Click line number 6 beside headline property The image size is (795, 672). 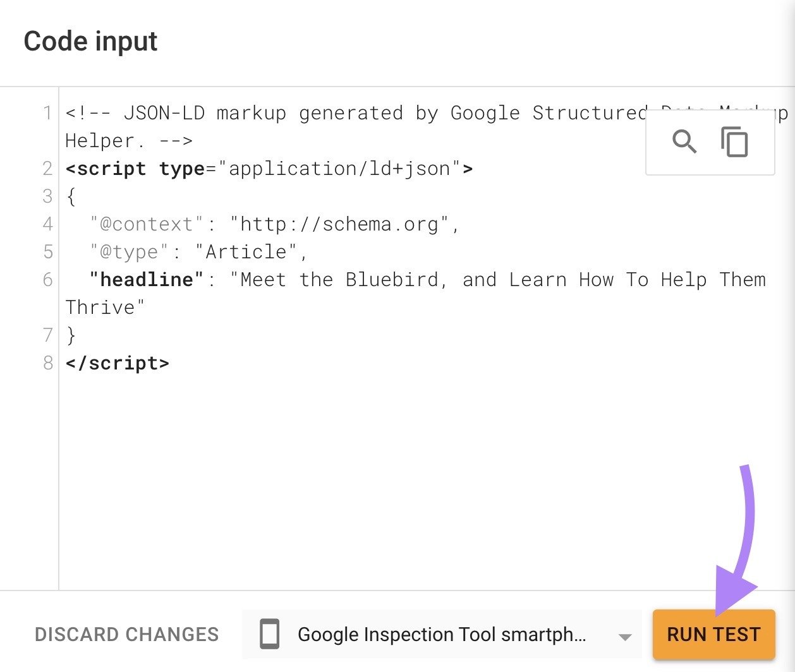47,279
